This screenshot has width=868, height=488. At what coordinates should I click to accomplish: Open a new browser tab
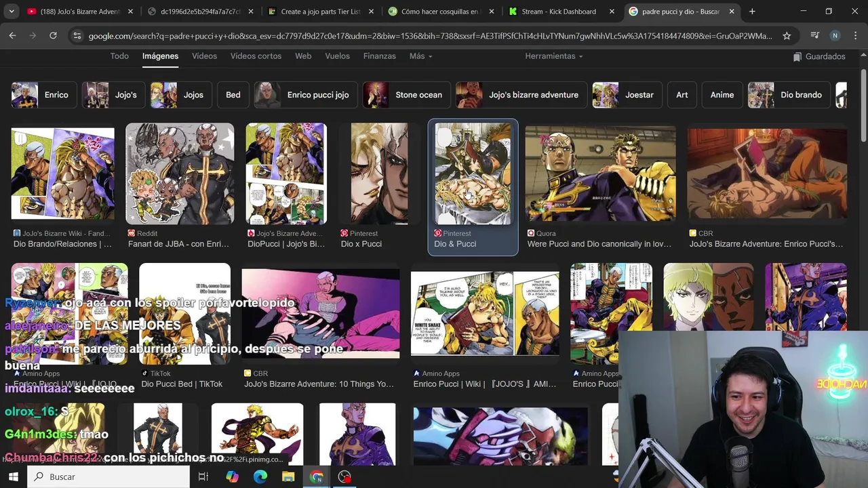[752, 12]
